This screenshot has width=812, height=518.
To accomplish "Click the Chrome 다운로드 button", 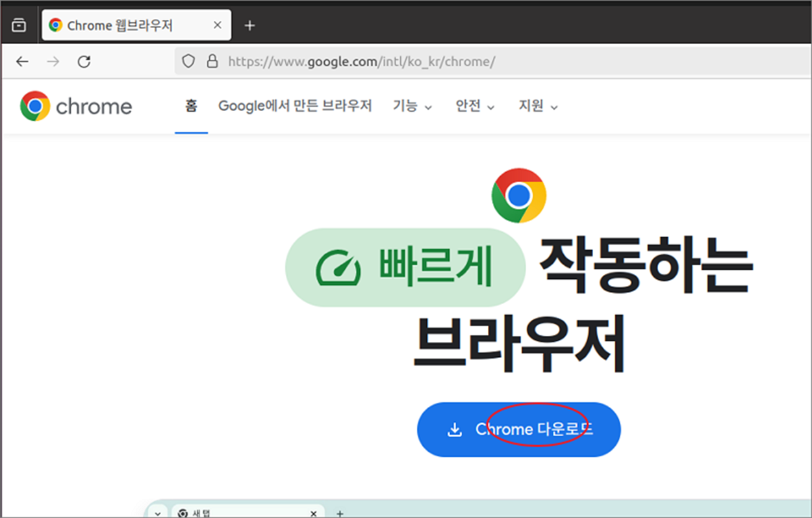I will [x=519, y=430].
